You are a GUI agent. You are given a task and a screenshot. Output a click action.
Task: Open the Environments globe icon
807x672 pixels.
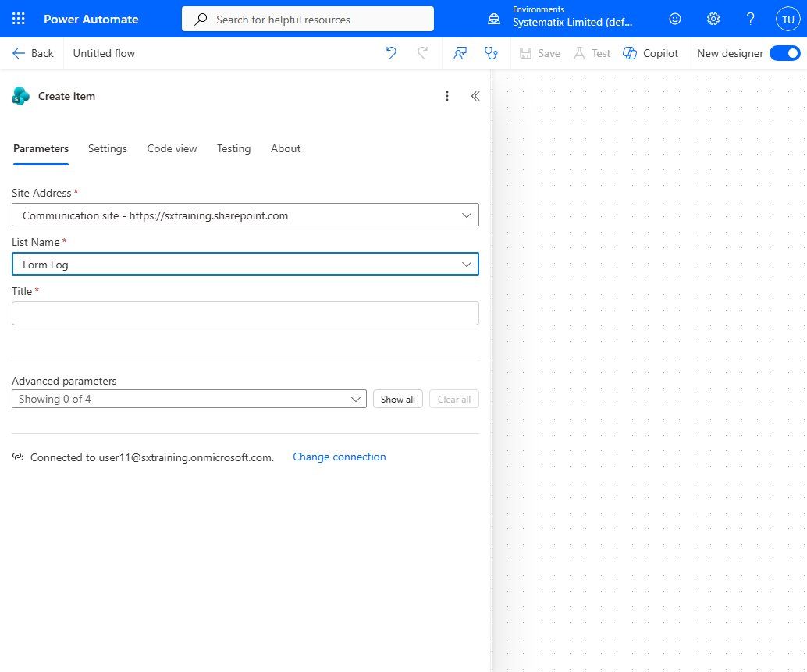coord(494,19)
